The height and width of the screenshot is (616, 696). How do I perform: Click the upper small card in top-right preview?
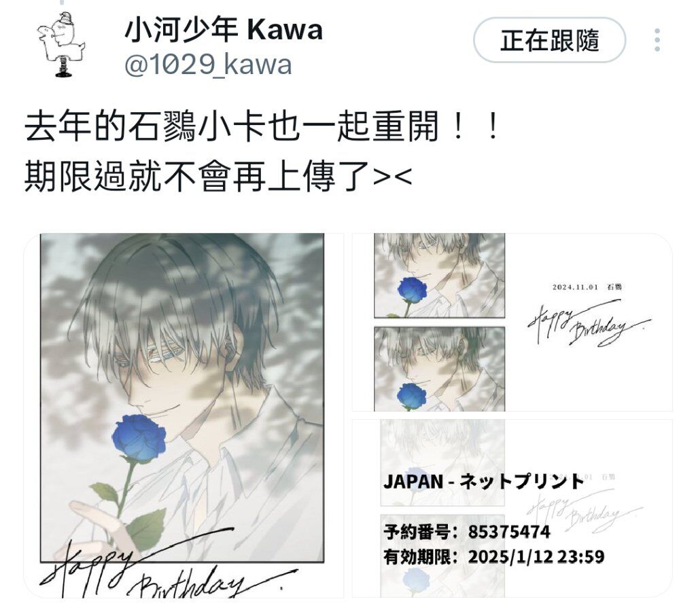pos(440,276)
